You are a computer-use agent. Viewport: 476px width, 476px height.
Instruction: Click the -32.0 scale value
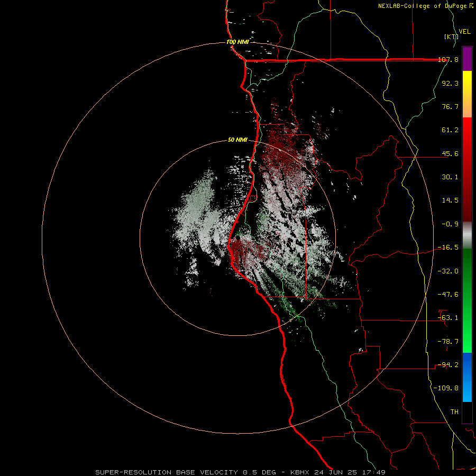click(x=448, y=271)
